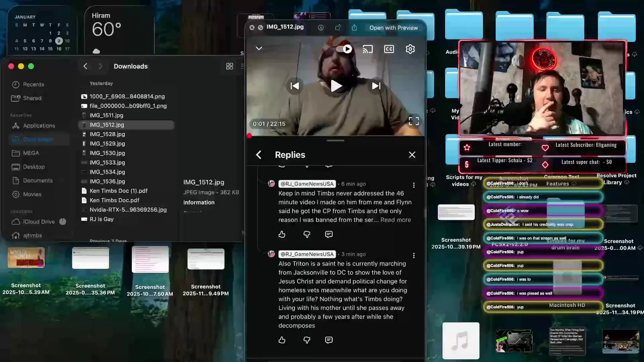Reply to the 3 min ago comment
Screen dimensions: 644x362
point(329,340)
